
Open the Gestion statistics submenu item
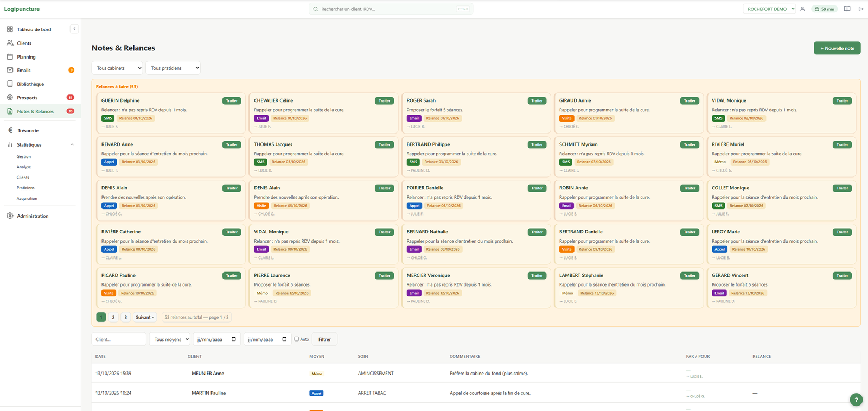pos(24,156)
